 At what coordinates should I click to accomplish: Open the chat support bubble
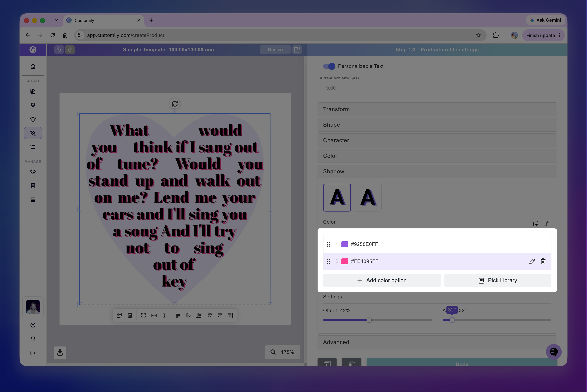click(554, 352)
